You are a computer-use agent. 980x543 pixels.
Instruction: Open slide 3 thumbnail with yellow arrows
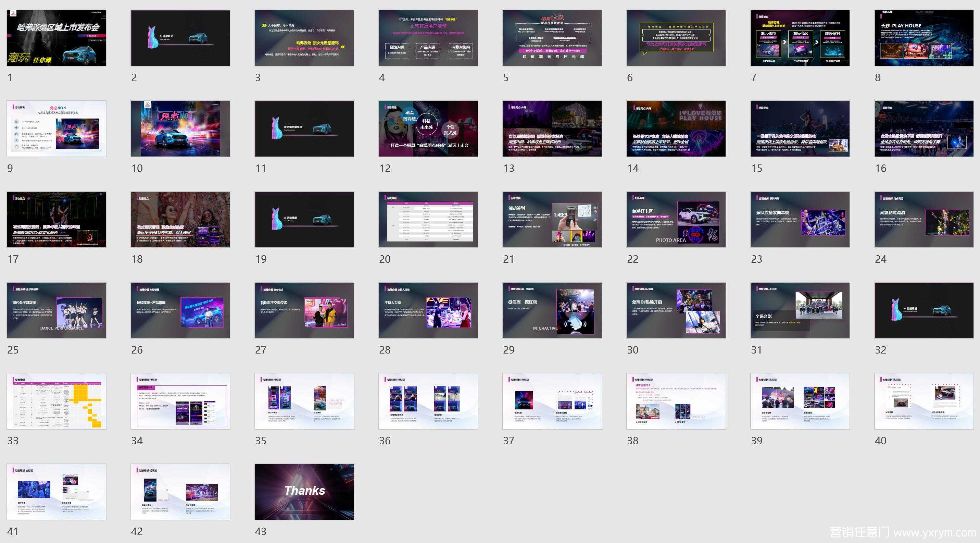(x=304, y=38)
